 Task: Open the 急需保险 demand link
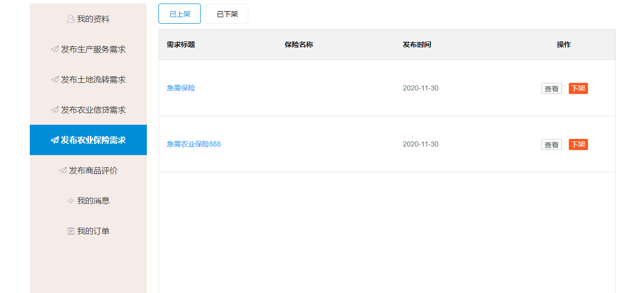(x=181, y=88)
